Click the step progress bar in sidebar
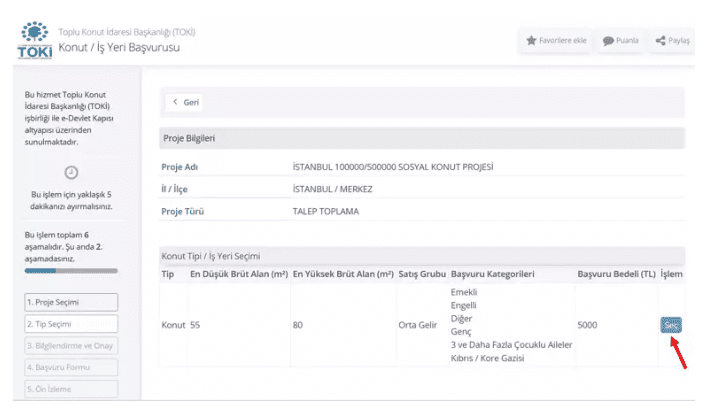Viewport: 719px width, 418px height. pos(71,271)
